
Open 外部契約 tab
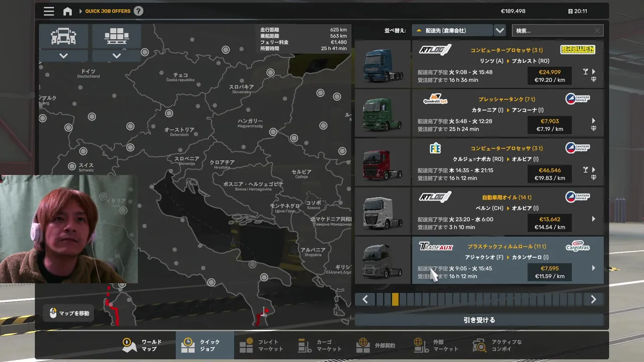[379, 345]
